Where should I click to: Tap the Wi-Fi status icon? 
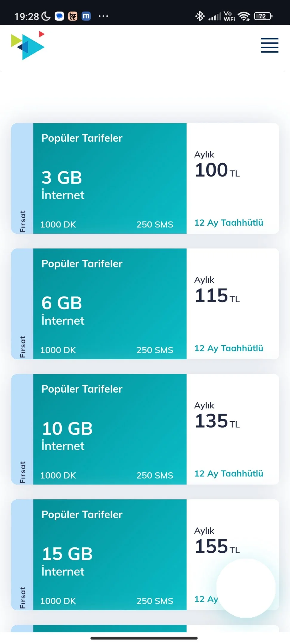(244, 16)
